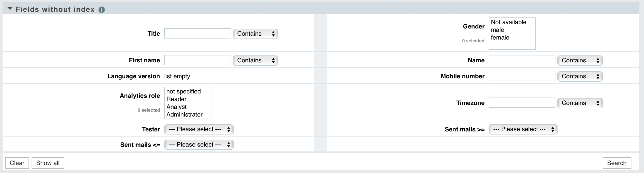The height and width of the screenshot is (173, 644).
Task: Open the Timezone Contains dropdown
Action: [580, 103]
